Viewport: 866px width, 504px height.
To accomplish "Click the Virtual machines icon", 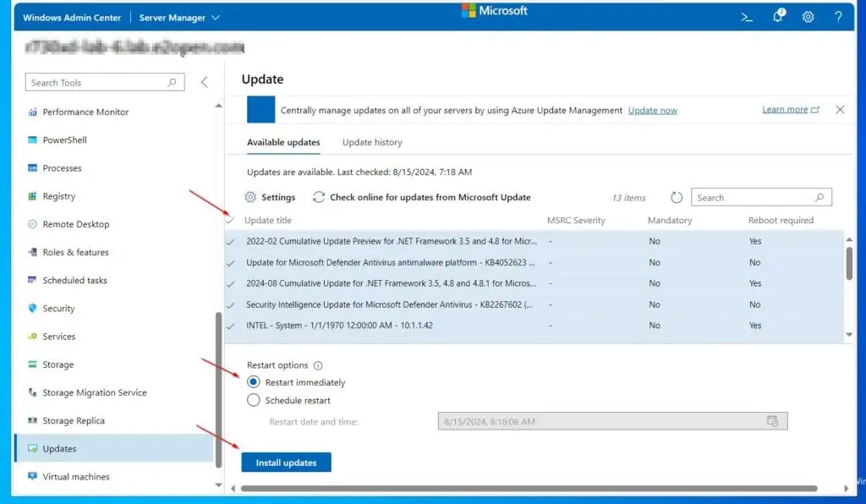I will click(x=33, y=476).
